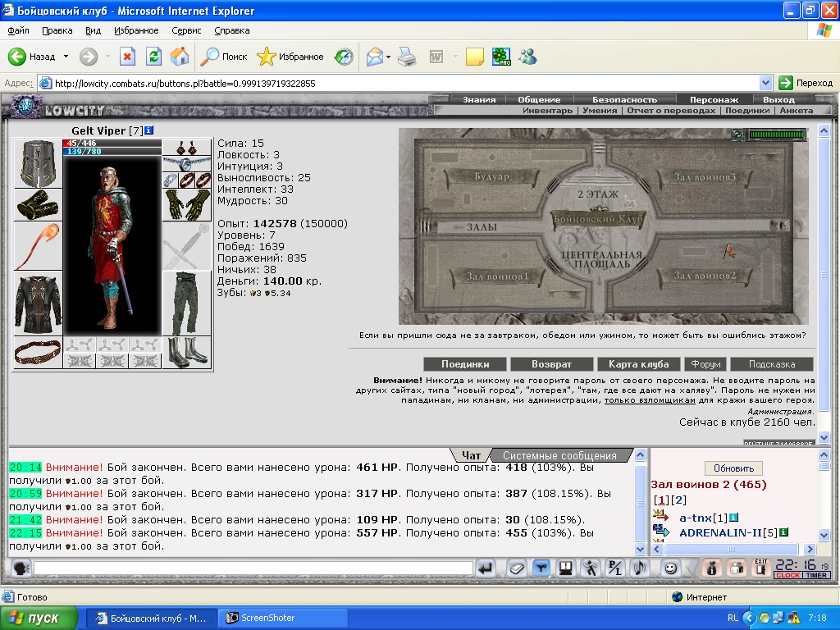Click the helmet equipment slot icon
840x630 pixels.
38,163
